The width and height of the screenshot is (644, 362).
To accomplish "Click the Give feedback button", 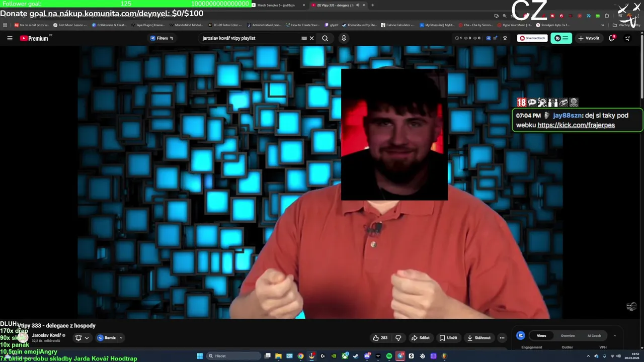I will click(532, 38).
